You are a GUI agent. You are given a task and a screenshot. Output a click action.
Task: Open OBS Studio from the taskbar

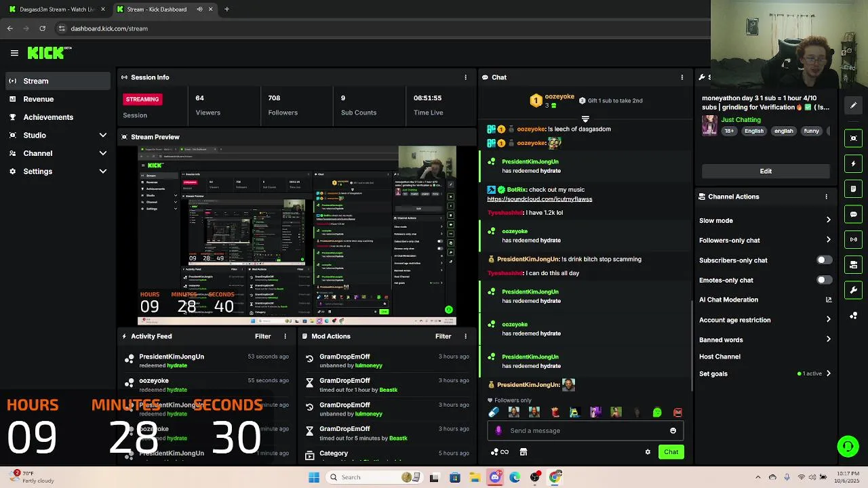click(x=535, y=477)
